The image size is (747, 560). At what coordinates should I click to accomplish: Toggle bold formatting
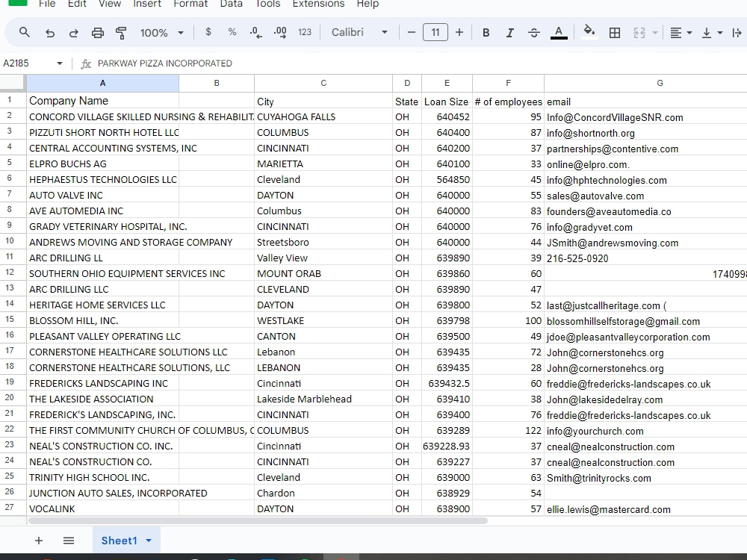tap(486, 32)
